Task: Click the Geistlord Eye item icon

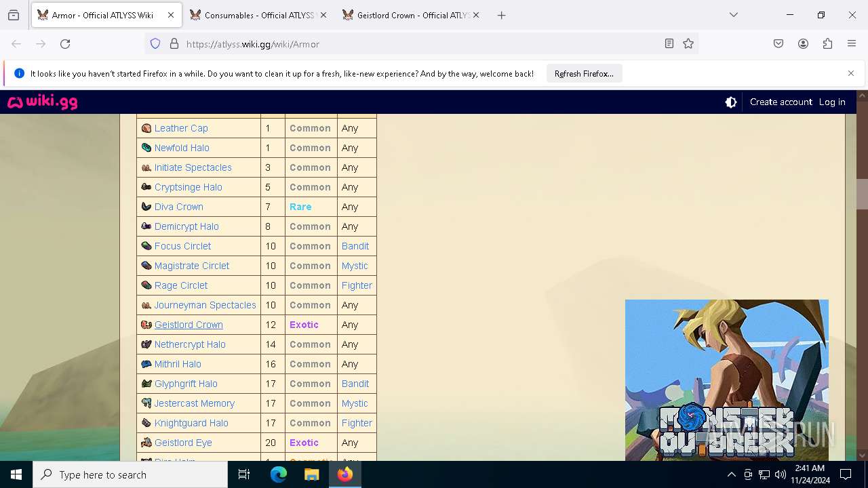Action: pos(146,443)
